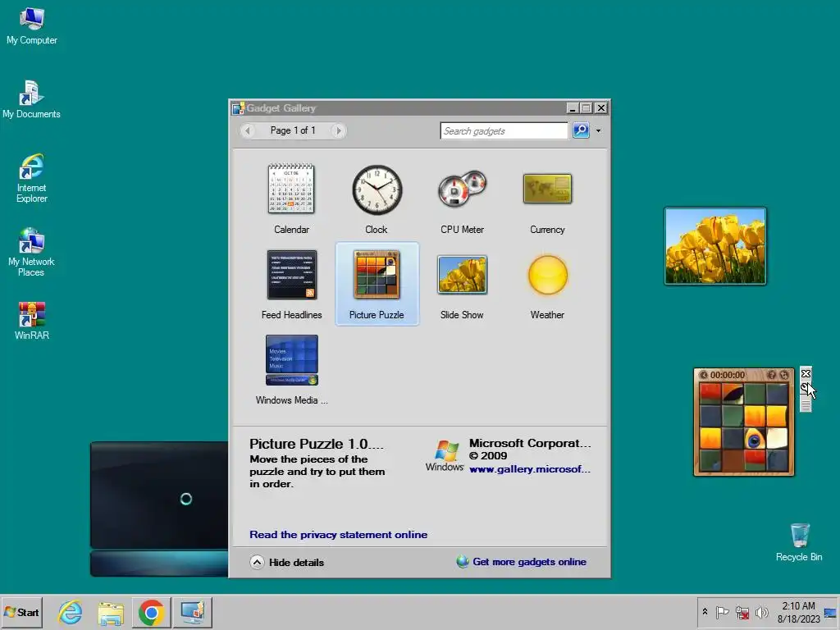Open the Recycle Bin
The image size is (840, 630).
coord(799,542)
